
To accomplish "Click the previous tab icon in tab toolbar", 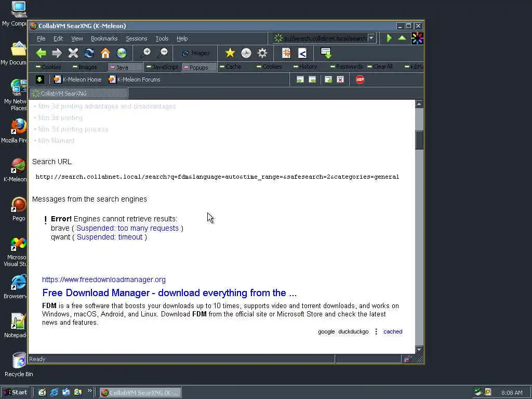I will coord(300,79).
